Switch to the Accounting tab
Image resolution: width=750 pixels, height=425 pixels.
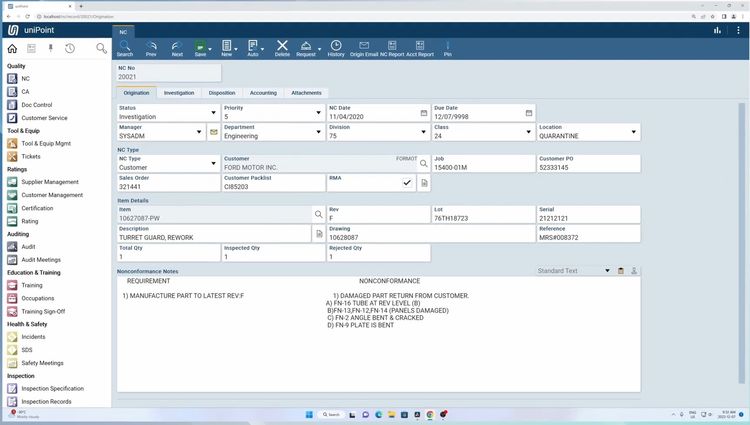coord(263,93)
